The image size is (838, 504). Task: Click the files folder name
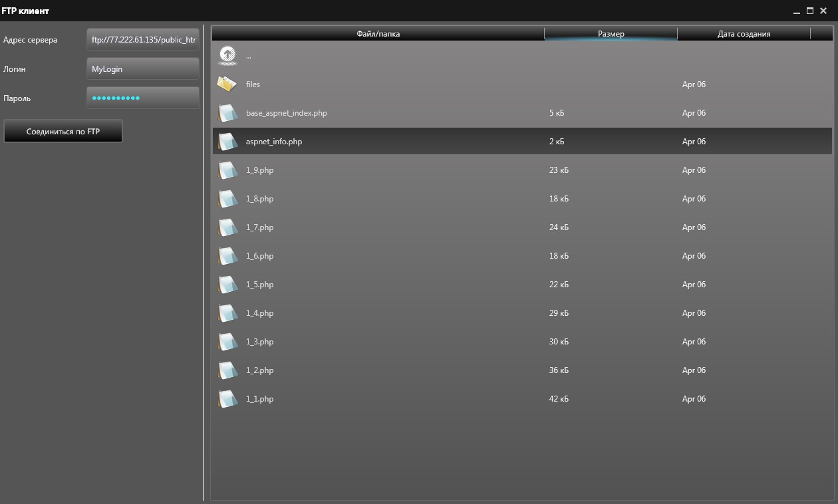pyautogui.click(x=253, y=84)
